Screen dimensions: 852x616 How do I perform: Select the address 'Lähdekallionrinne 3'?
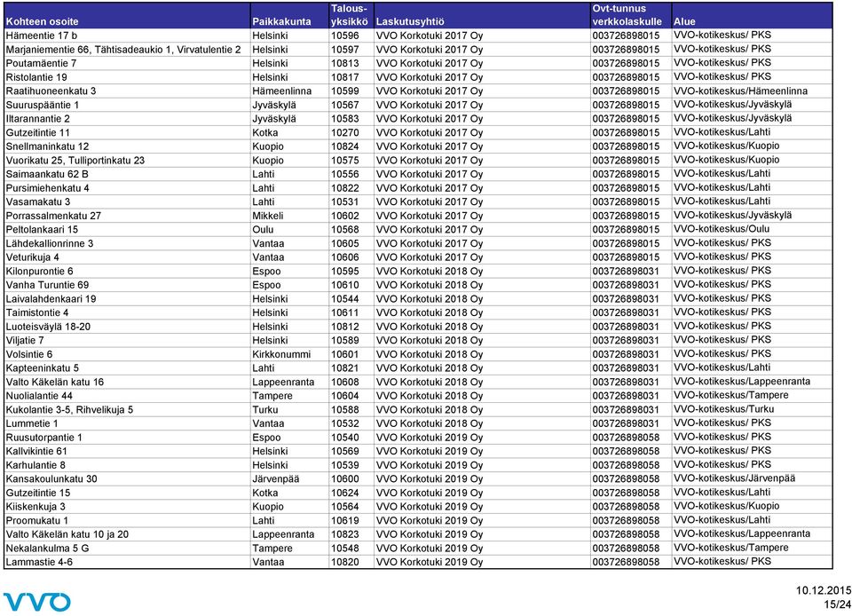[50, 243]
